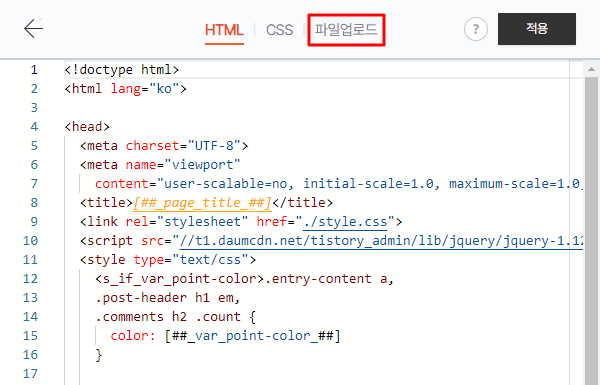Open the t1.daumcdn.net jquery URL in line 10
This screenshot has width=600, height=385.
[381, 241]
